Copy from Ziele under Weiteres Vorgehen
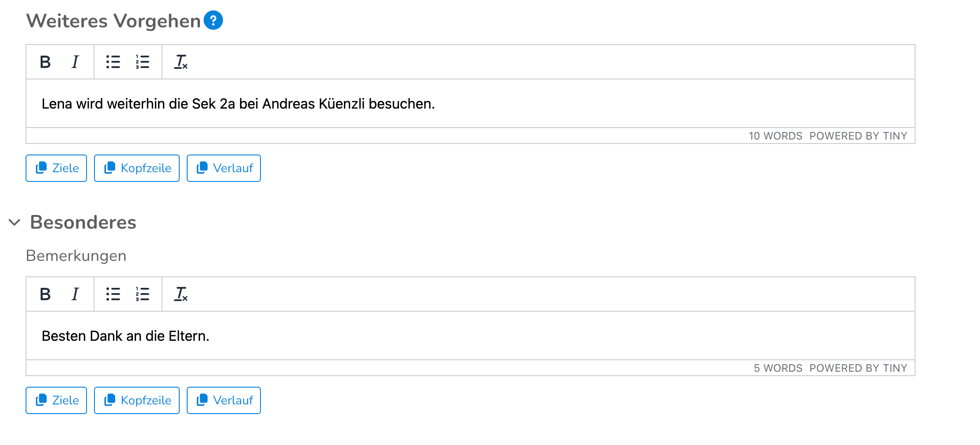980x445 pixels. click(x=57, y=168)
